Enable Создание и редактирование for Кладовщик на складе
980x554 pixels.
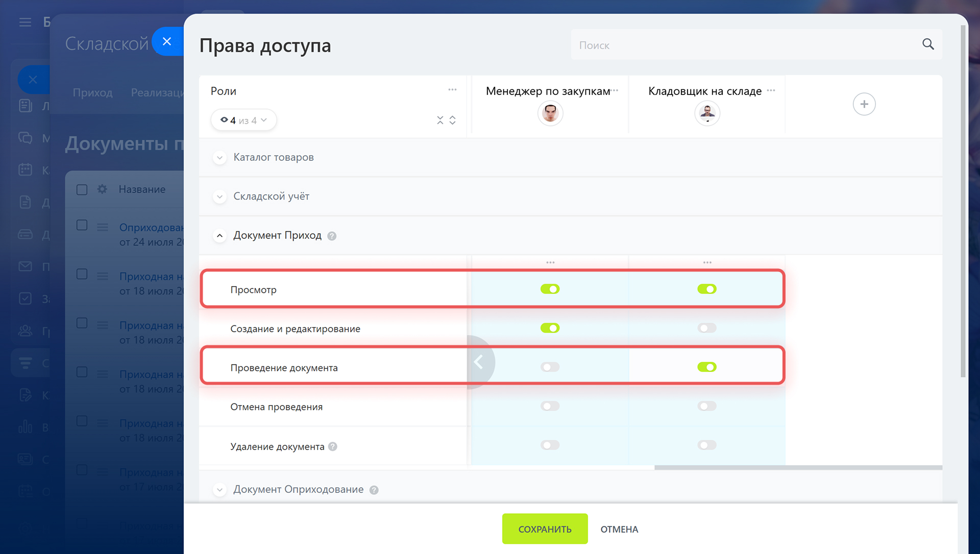[x=707, y=328]
